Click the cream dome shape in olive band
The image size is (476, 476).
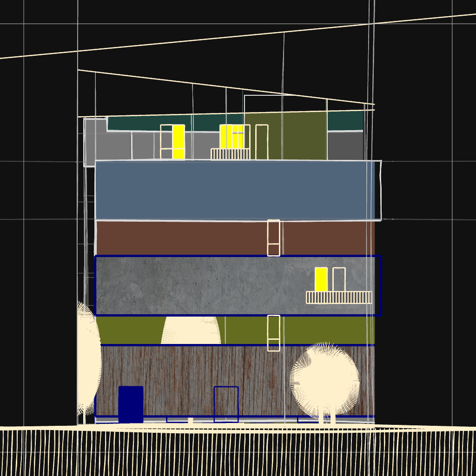[x=191, y=331]
